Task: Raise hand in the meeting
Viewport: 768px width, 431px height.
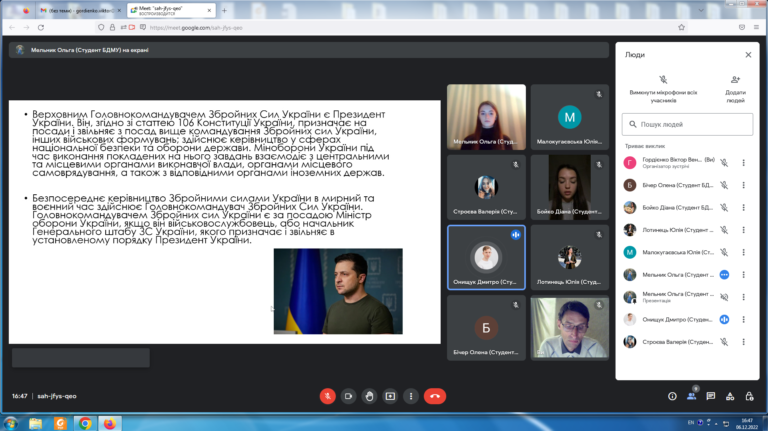Action: coord(369,396)
